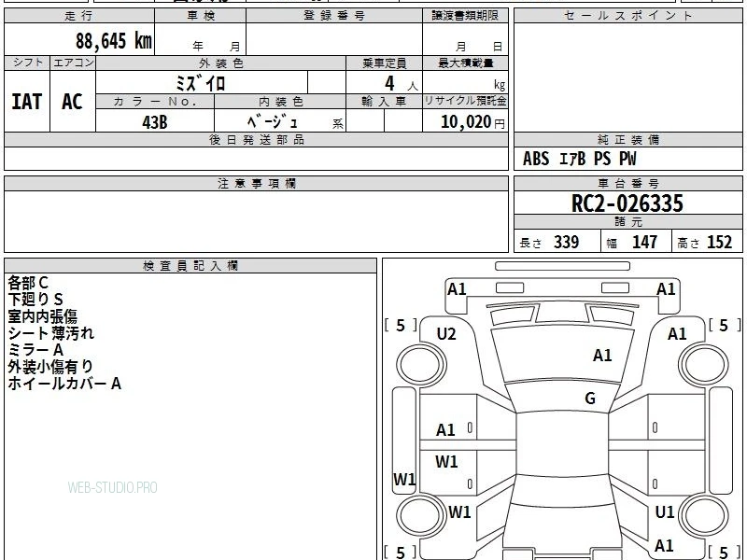Select the color code 43B
Screen dimensions: 747x560
pos(155,122)
